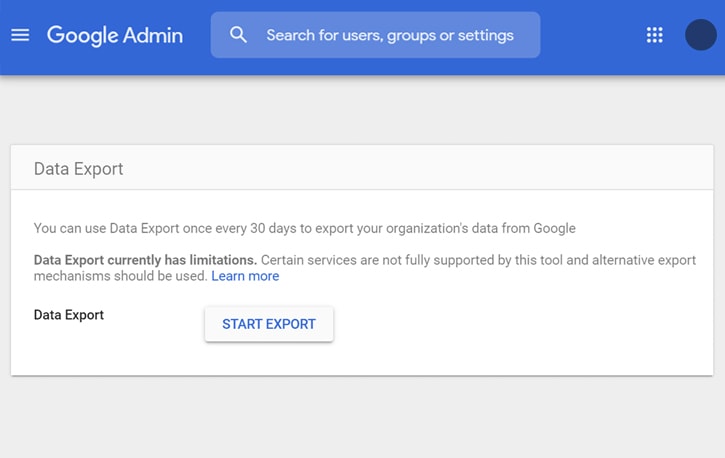Focus the users, groups or settings search field
The image size is (725, 458).
[x=375, y=35]
